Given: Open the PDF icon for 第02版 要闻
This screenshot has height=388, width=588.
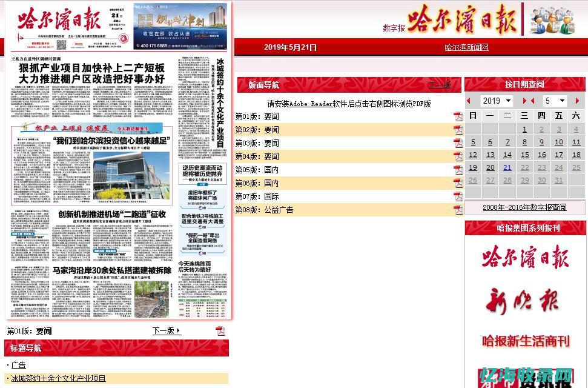Looking at the screenshot, I should pos(459,130).
